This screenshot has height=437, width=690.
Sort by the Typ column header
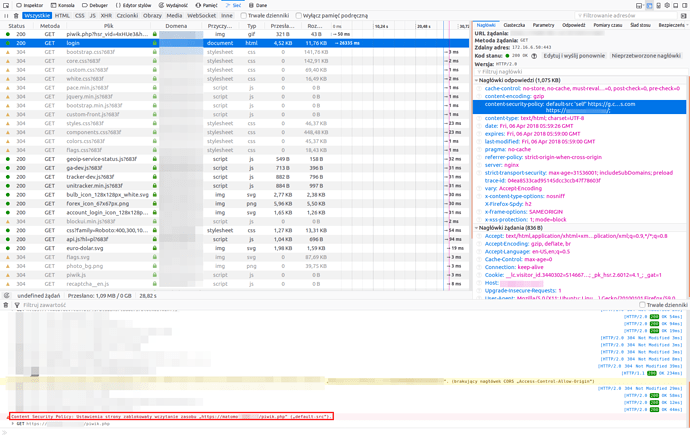(251, 26)
